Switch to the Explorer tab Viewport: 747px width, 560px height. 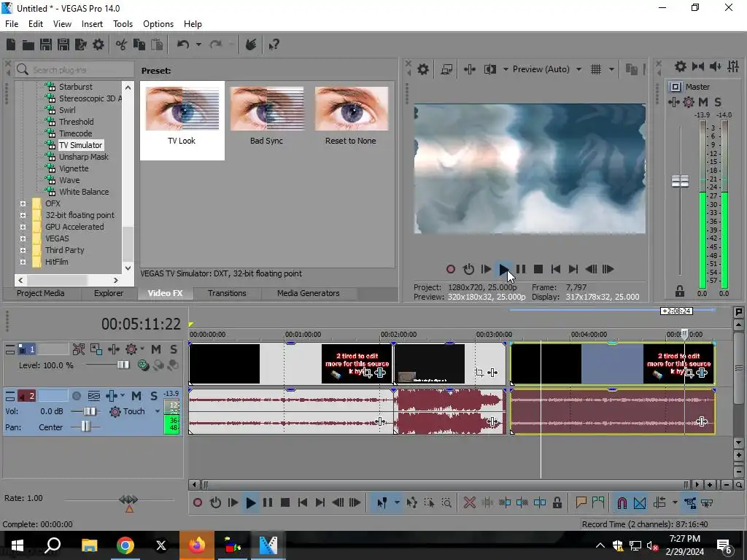click(109, 293)
